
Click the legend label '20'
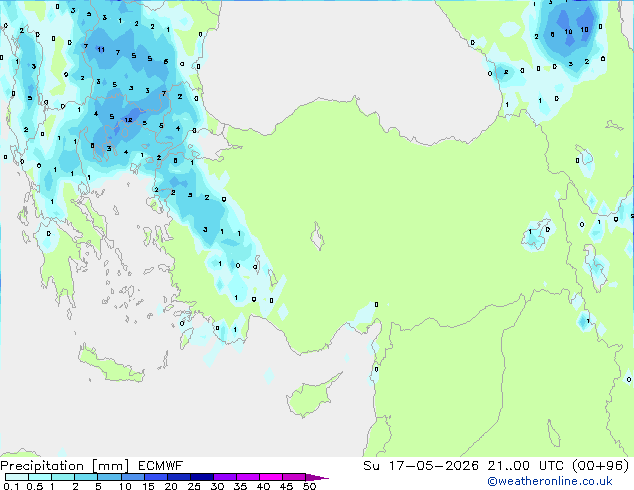click(x=171, y=486)
